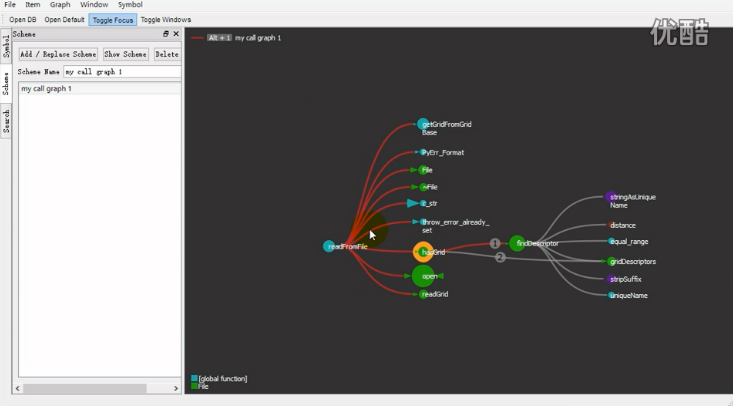Screen dimensions: 733x406
Task: Click scheme list right scroll arrow
Action: tap(176, 388)
